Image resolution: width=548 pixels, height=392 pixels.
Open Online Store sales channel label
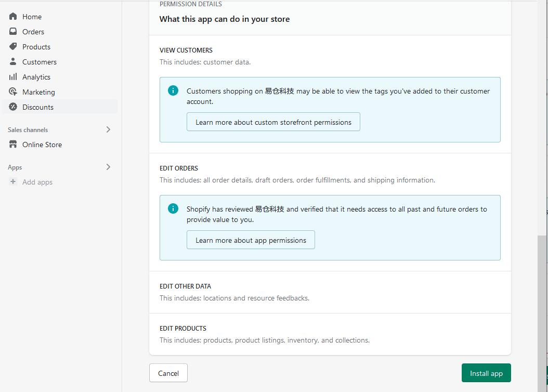[x=42, y=145]
